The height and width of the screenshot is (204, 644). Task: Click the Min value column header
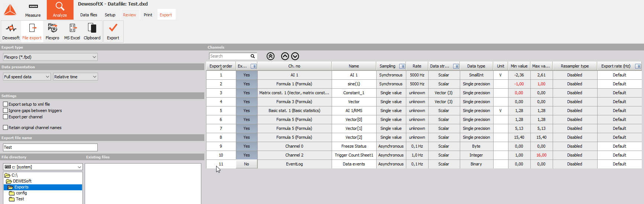[519, 66]
